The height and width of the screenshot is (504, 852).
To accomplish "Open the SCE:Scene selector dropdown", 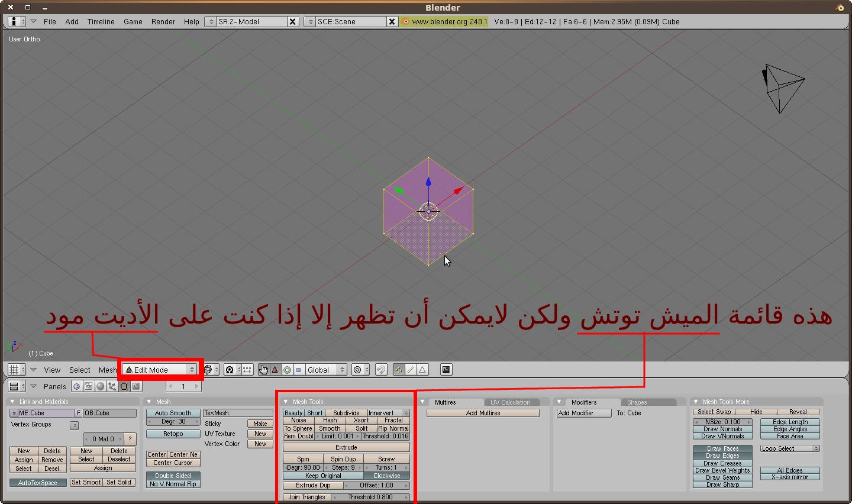I will coord(311,21).
